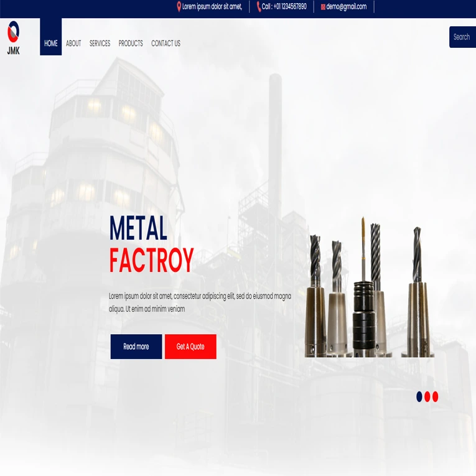Open CONTACT US page

pyautogui.click(x=166, y=44)
